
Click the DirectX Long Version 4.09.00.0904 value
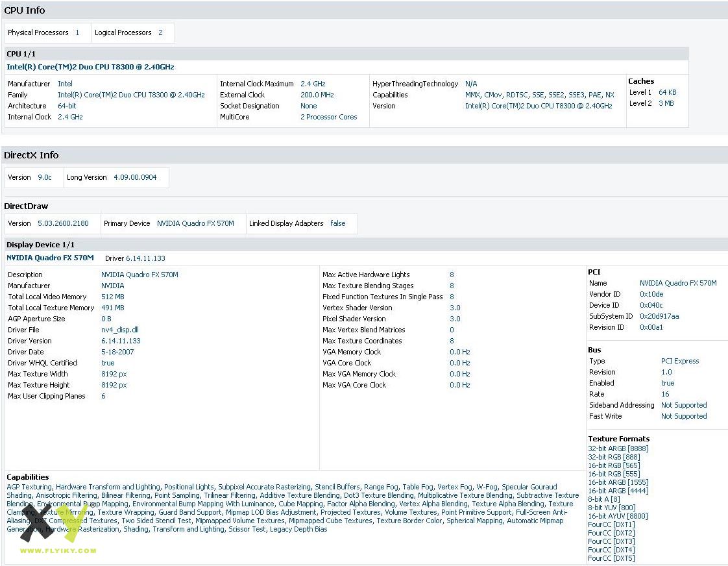coord(135,177)
